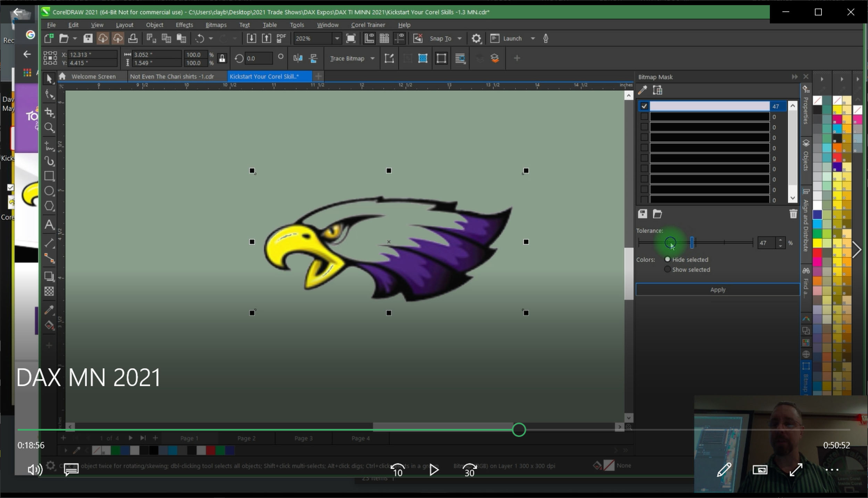Open the Effects menu
The width and height of the screenshot is (868, 498).
coord(184,24)
